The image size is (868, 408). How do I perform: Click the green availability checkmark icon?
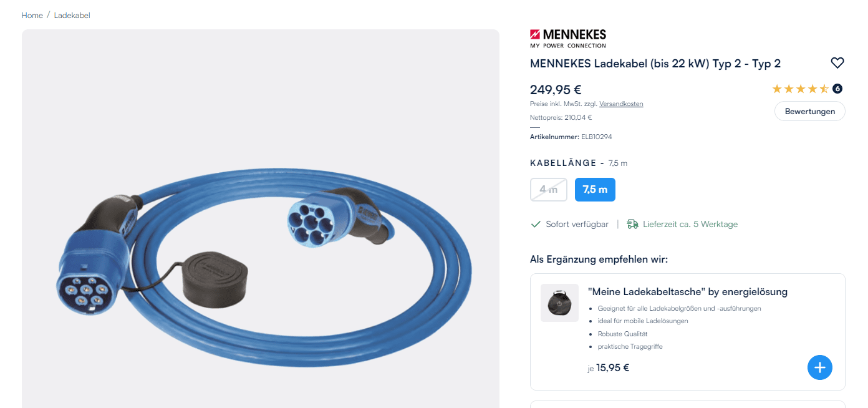pyautogui.click(x=536, y=224)
